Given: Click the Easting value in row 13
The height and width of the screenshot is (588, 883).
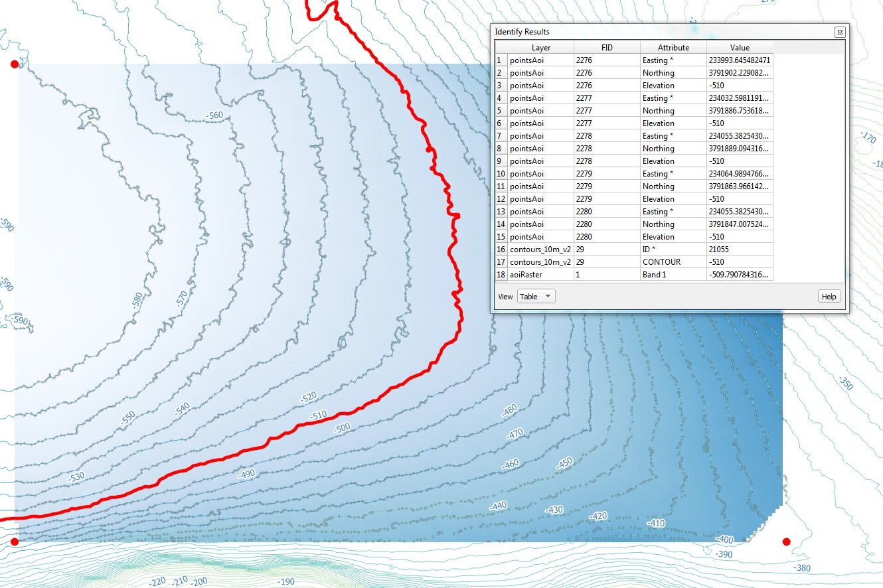Looking at the screenshot, I should pyautogui.click(x=740, y=211).
